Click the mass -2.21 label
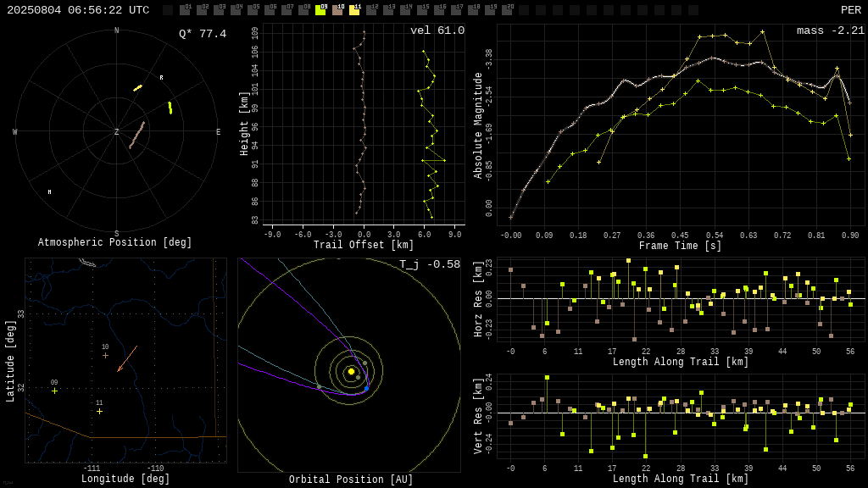Image resolution: width=868 pixels, height=488 pixels. [x=831, y=30]
